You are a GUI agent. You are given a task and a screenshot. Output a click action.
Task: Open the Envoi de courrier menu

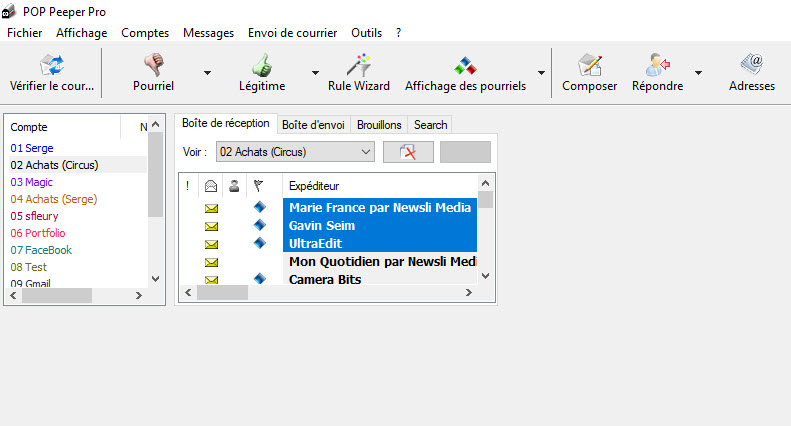coord(293,33)
